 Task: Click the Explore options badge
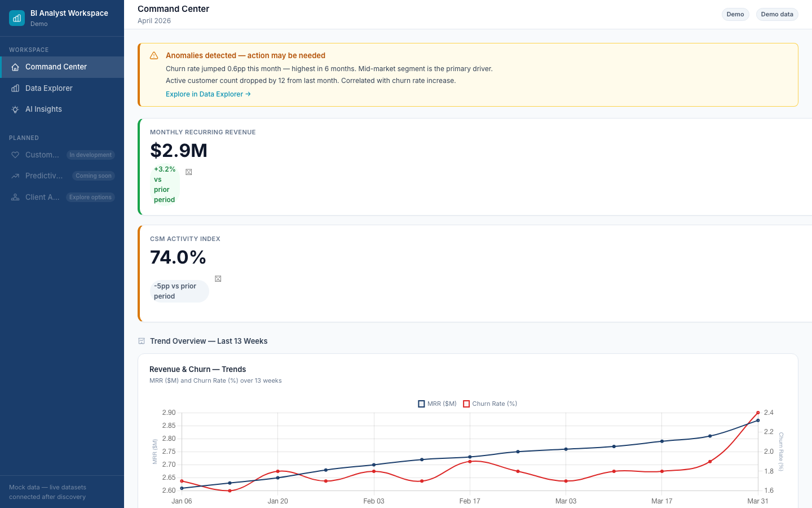(x=90, y=197)
